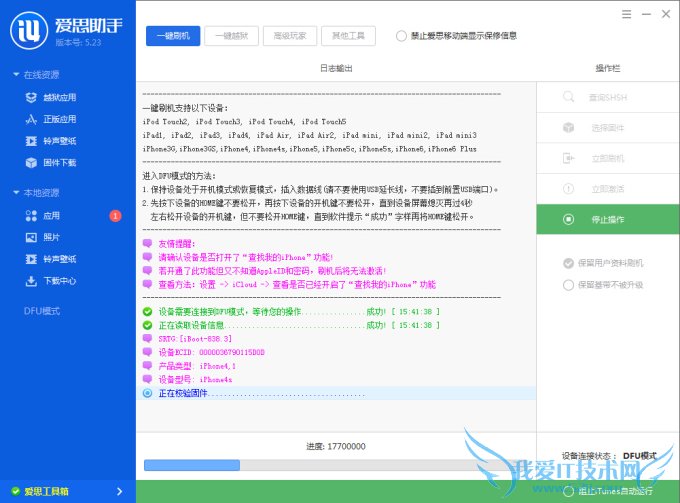This screenshot has height=503, width=680.
Task: Click 选择固件 cube icon
Action: tap(568, 127)
